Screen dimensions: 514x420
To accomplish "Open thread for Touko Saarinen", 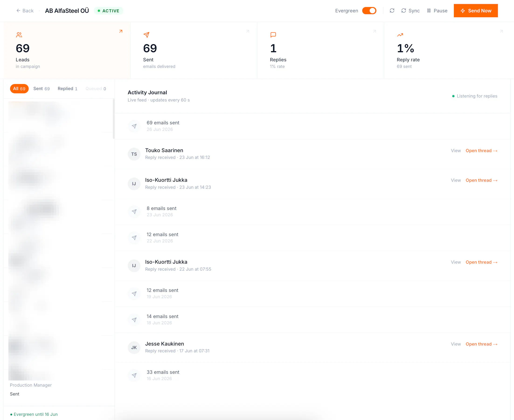I will pyautogui.click(x=481, y=151).
